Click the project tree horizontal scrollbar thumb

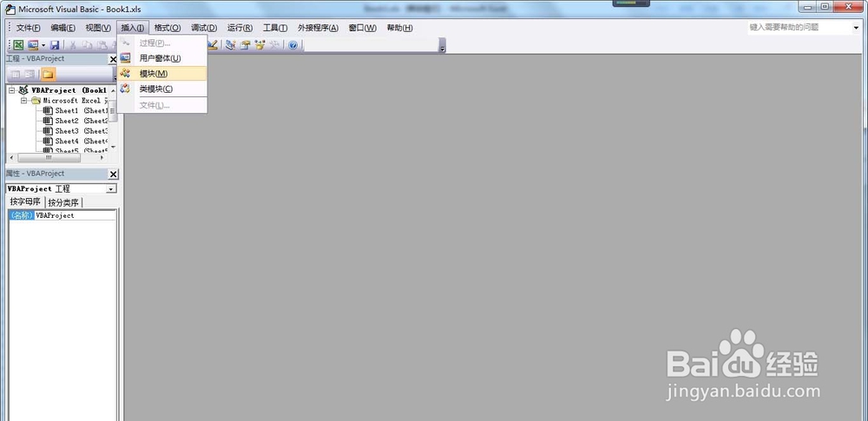[x=49, y=158]
